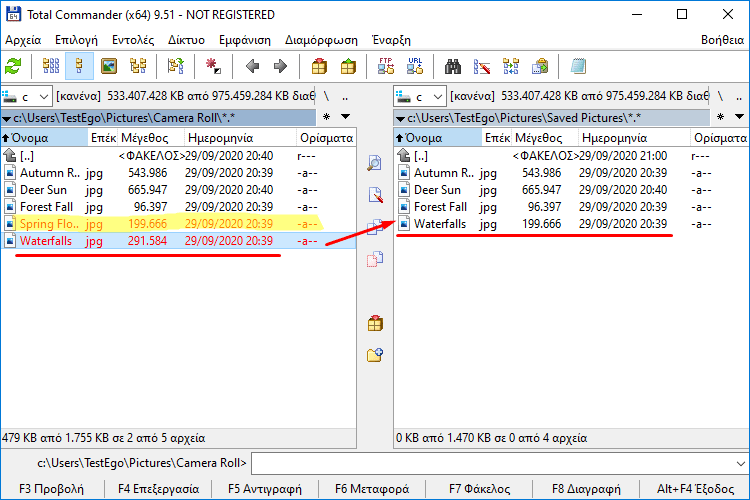Click left panel root directory backslash button
750x500 pixels.
click(327, 97)
